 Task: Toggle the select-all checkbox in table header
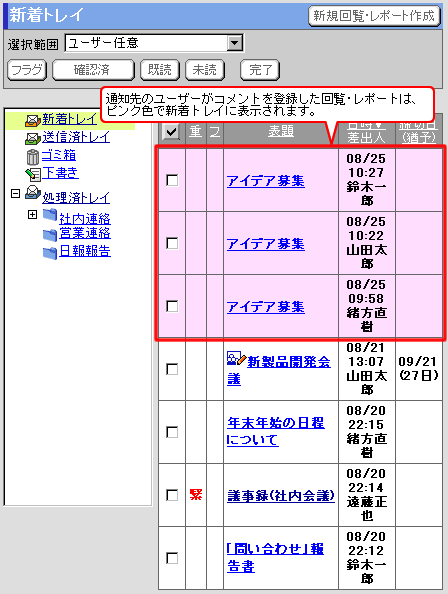(x=171, y=131)
